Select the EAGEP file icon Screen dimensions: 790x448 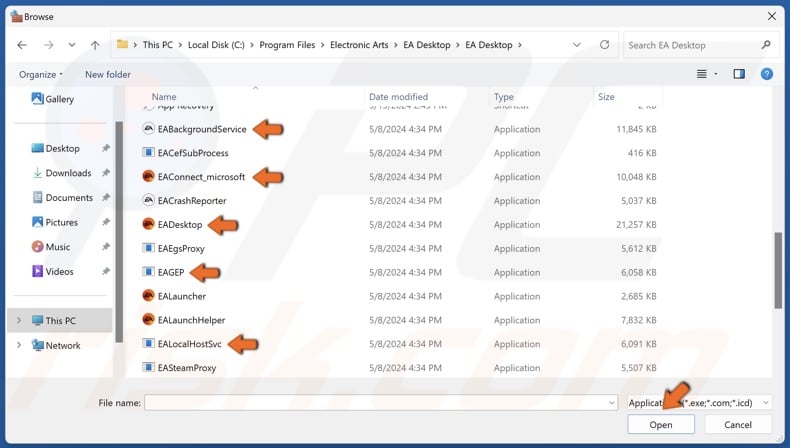pos(148,272)
